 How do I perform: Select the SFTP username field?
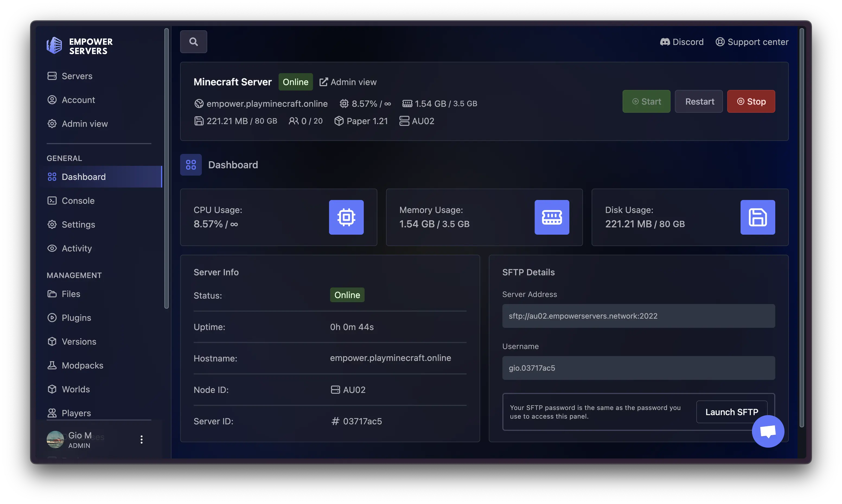[x=638, y=368]
